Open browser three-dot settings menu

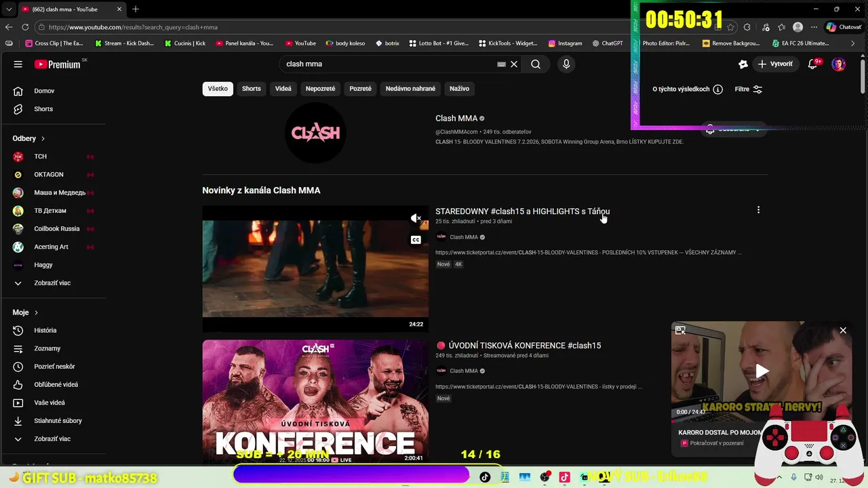[814, 27]
